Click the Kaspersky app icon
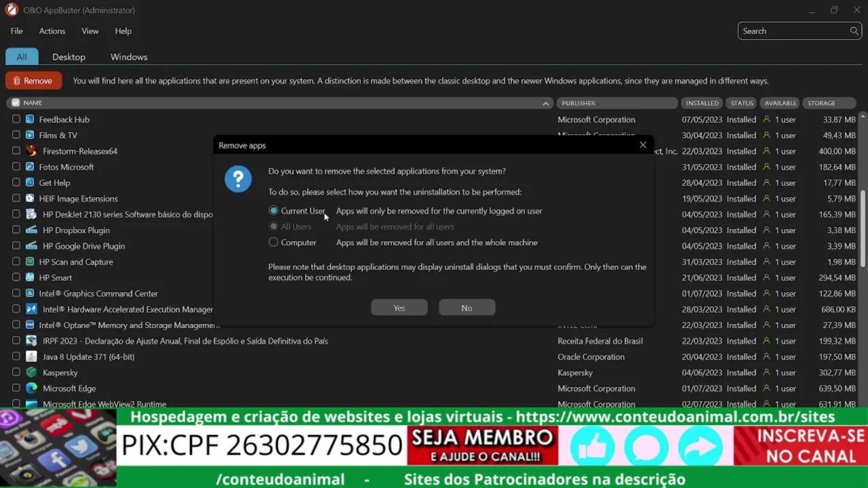 pyautogui.click(x=31, y=372)
